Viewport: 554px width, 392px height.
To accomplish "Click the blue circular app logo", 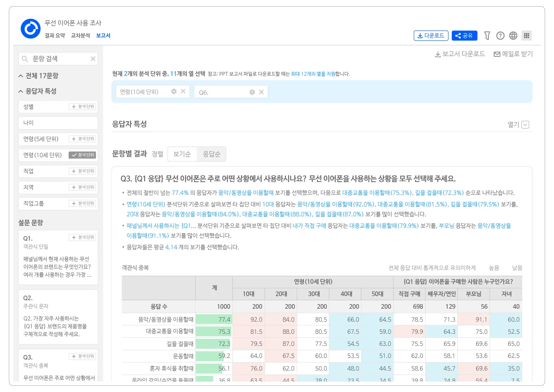I will (31, 29).
